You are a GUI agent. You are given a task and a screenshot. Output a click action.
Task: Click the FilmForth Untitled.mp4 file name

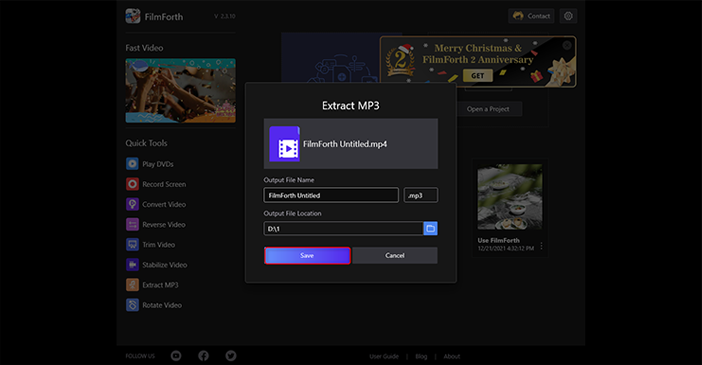[345, 144]
